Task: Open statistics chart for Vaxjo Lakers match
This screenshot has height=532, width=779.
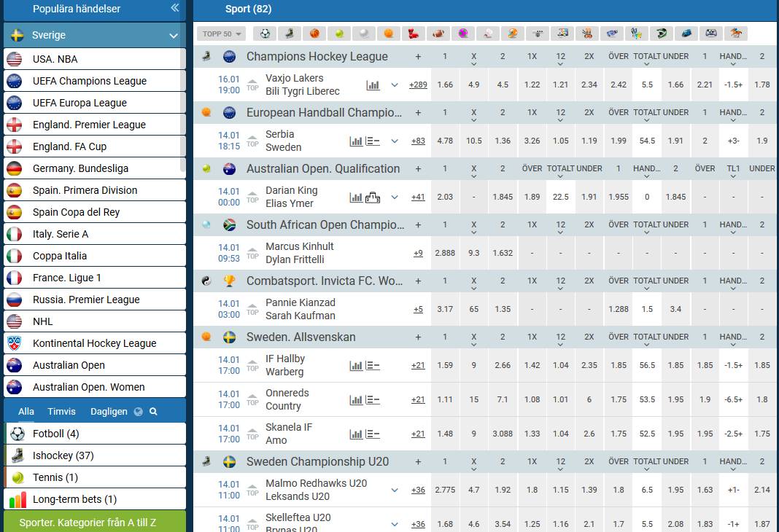Action: tap(373, 85)
